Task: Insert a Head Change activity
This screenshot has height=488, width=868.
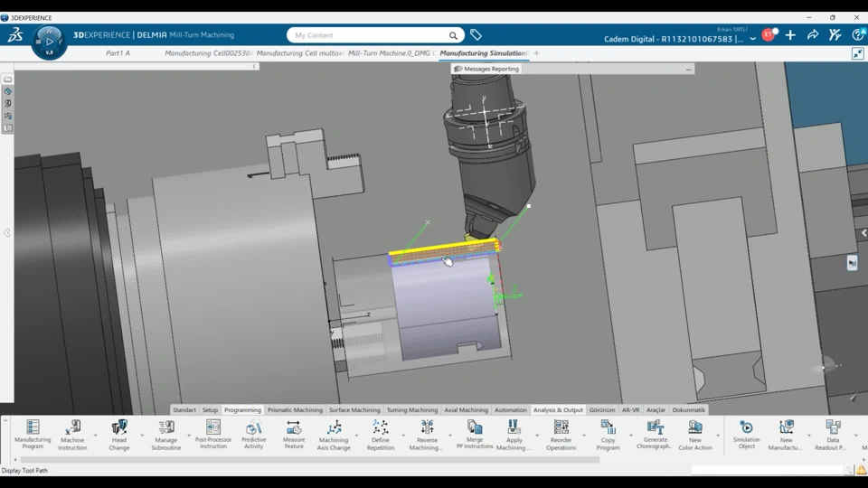Action: click(x=119, y=428)
